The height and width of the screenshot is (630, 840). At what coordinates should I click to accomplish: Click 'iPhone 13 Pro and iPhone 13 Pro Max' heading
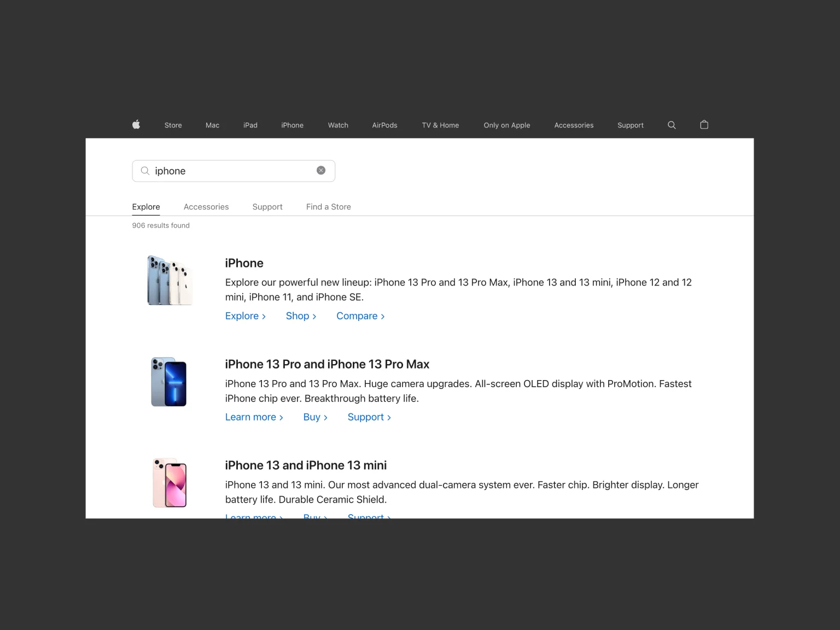327,364
